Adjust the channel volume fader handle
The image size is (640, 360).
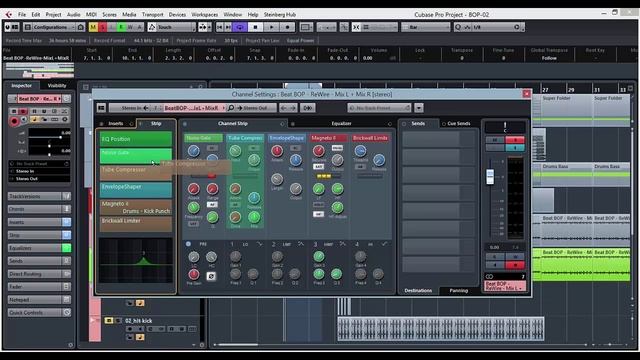490,177
